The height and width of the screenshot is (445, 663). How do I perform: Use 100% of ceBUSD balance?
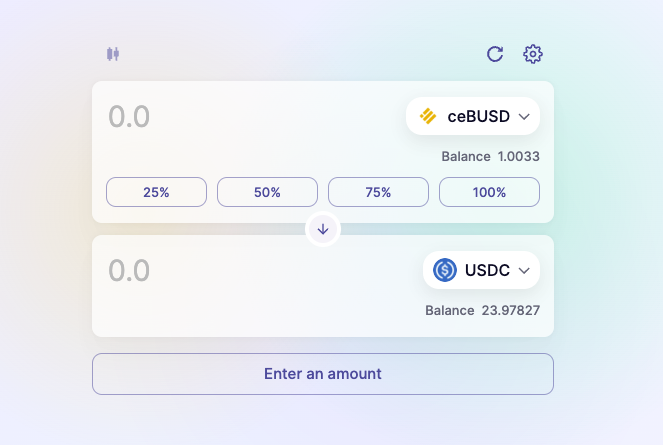click(489, 192)
